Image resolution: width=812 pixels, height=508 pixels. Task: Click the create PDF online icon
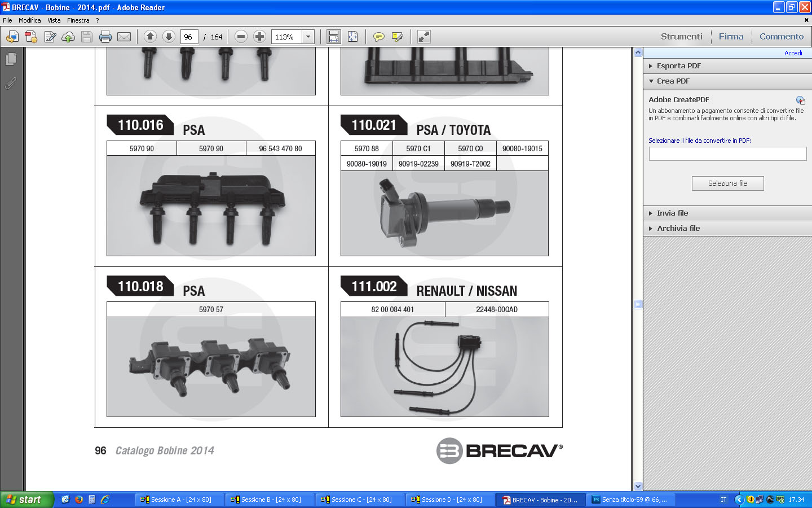click(x=31, y=37)
